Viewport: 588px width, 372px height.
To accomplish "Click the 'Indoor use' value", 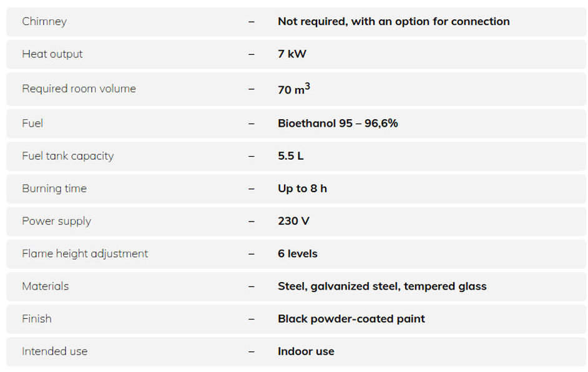I will pos(306,351).
